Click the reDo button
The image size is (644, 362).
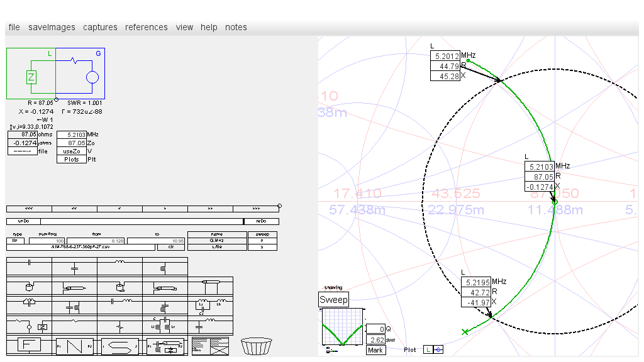pos(262,221)
